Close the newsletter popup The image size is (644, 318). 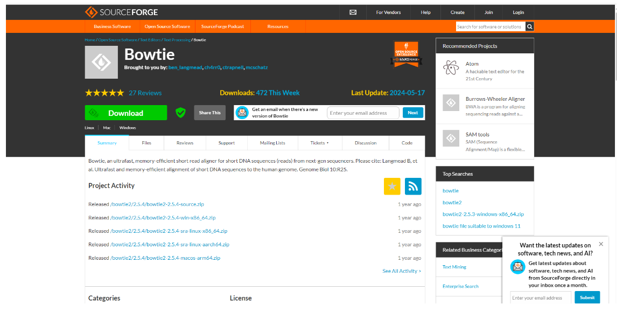[601, 244]
